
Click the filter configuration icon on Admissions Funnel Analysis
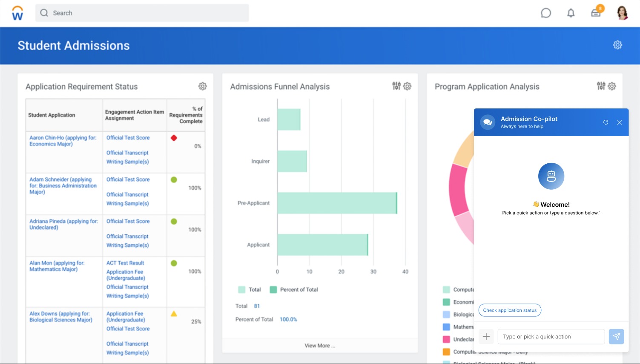396,86
